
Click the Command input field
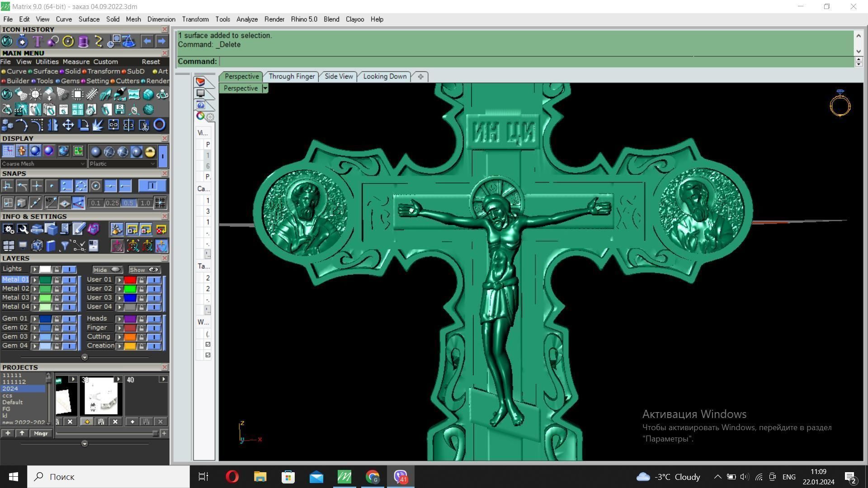[537, 61]
